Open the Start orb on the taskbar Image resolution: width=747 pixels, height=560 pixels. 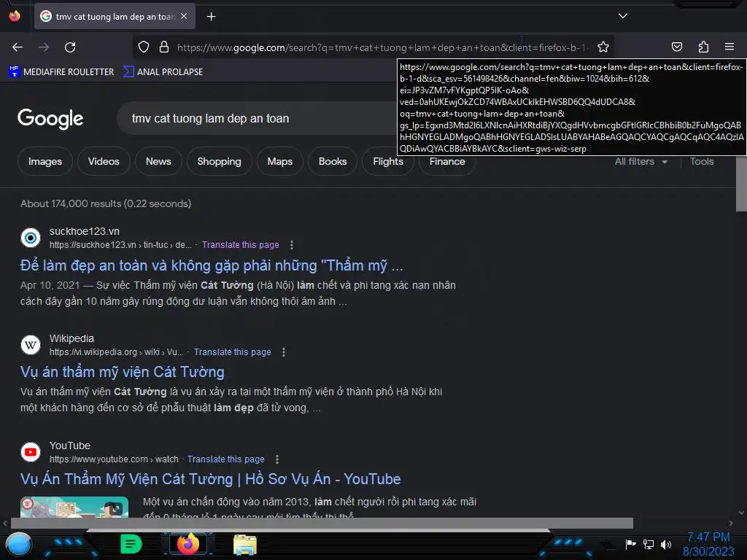[x=19, y=544]
